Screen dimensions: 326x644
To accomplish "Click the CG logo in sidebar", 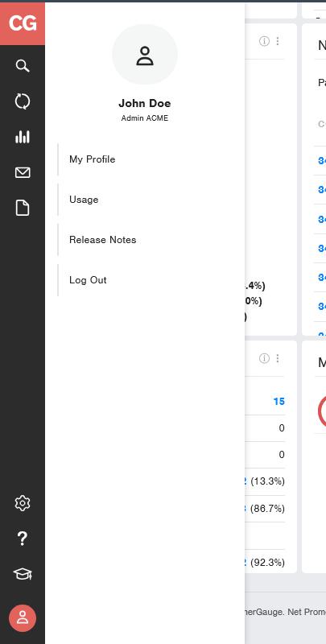I will tap(23, 23).
